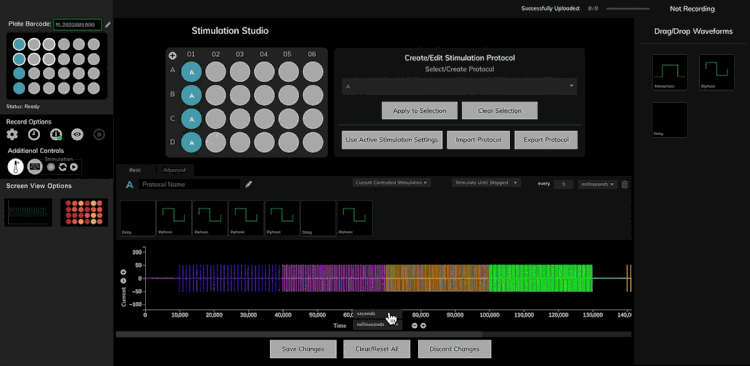Click the circular record icon in Record Options
This screenshot has height=366, width=750.
click(x=99, y=134)
